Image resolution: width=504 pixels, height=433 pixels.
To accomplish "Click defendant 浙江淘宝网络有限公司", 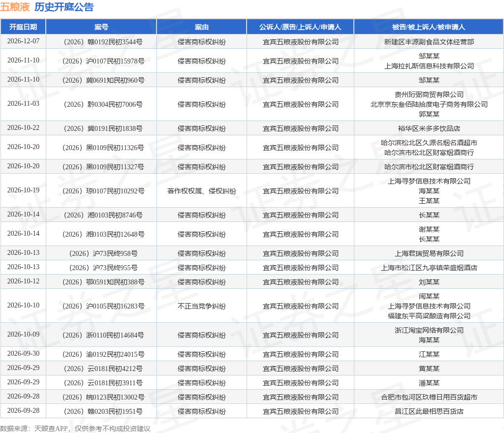I will (x=429, y=330).
